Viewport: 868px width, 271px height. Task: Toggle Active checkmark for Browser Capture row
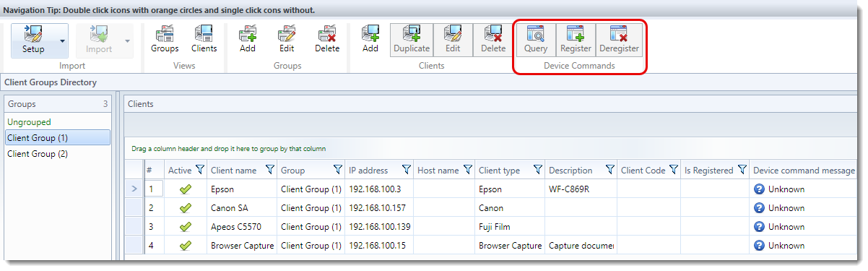tap(186, 246)
